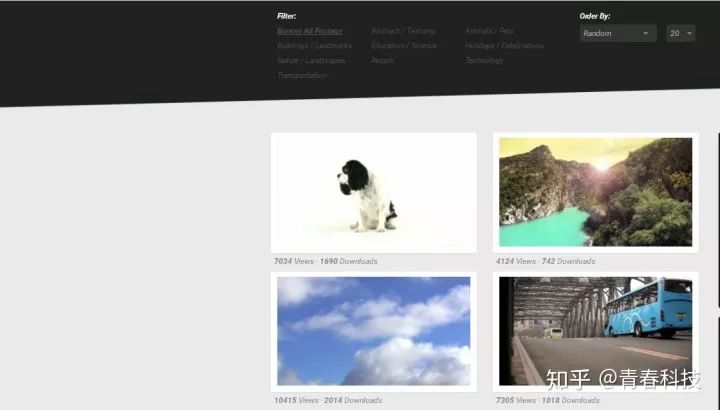
Task: Select Holidays / Celebrations category
Action: 504,46
